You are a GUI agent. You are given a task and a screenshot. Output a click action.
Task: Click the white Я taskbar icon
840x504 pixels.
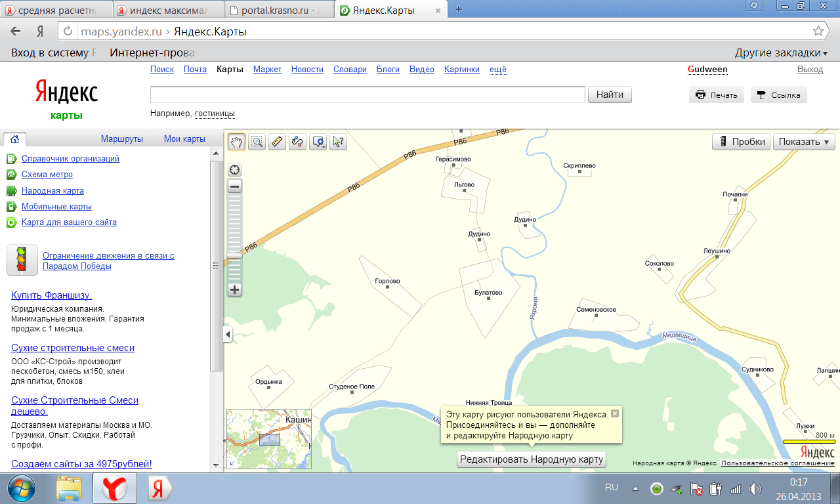[x=158, y=489]
